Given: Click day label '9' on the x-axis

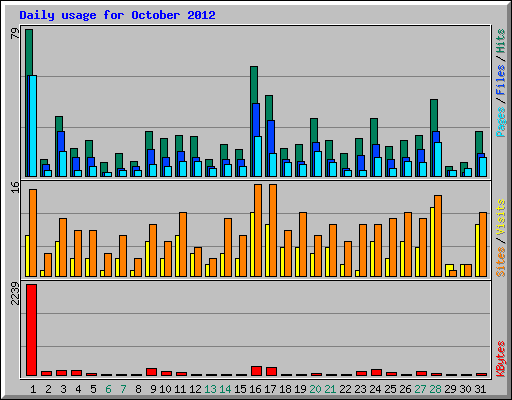Looking at the screenshot, I should [x=153, y=389].
